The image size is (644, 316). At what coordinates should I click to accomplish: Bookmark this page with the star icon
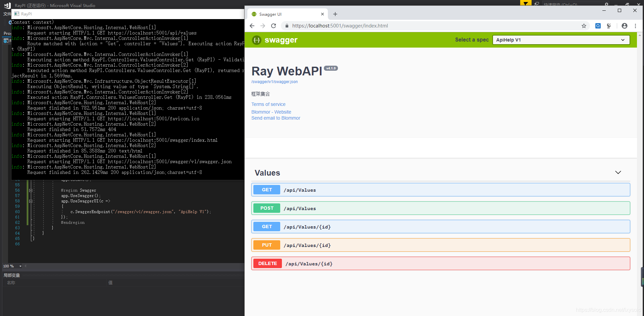coord(584,26)
